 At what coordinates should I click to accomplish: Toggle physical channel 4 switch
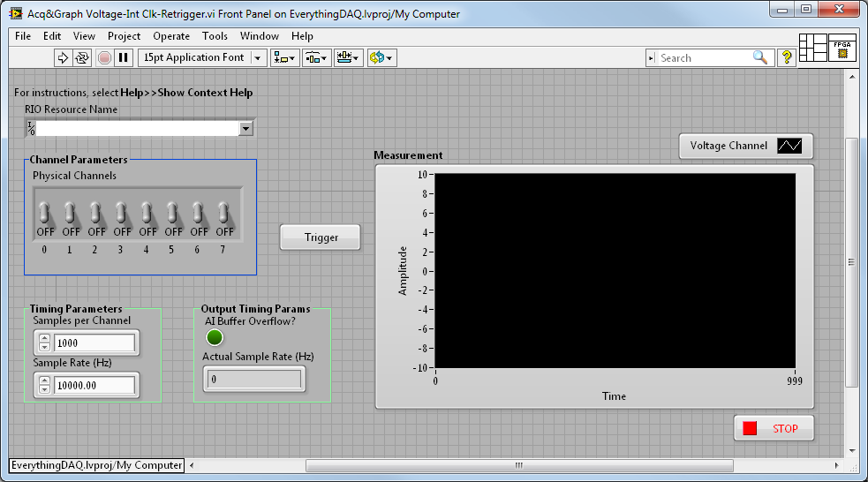pos(147,214)
